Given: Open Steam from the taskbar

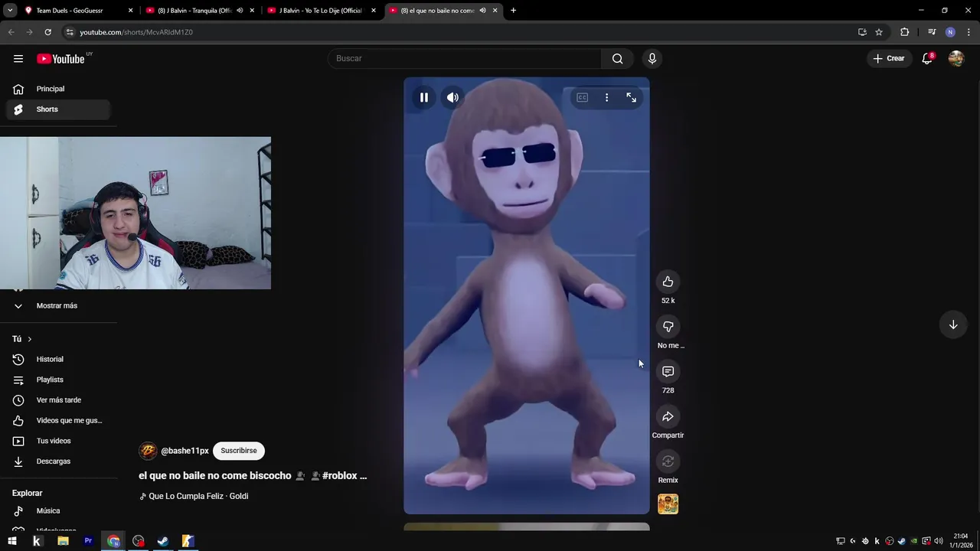Looking at the screenshot, I should coord(163,541).
